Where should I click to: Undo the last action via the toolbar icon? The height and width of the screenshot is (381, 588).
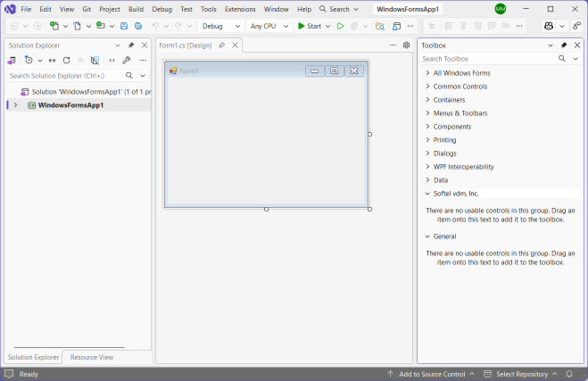[x=155, y=26]
